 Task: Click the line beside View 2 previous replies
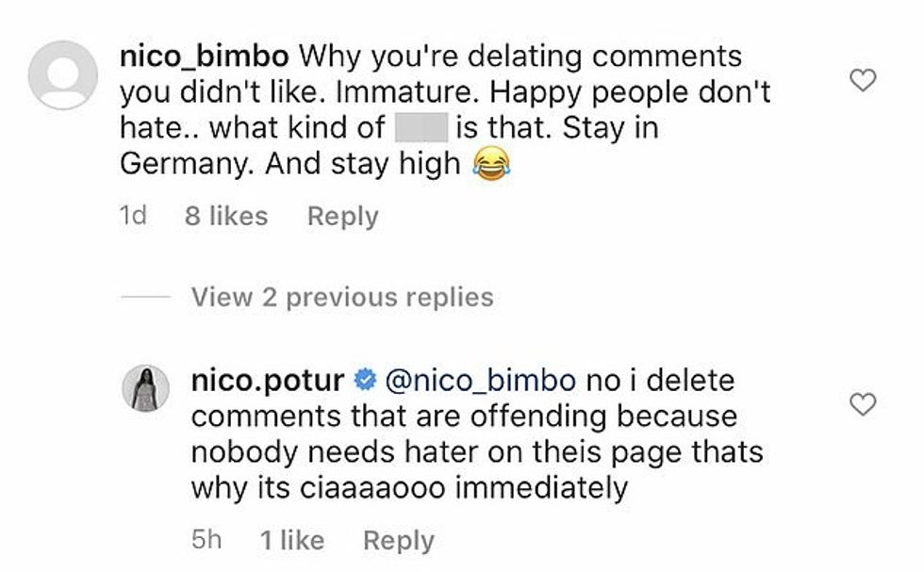coord(144,298)
